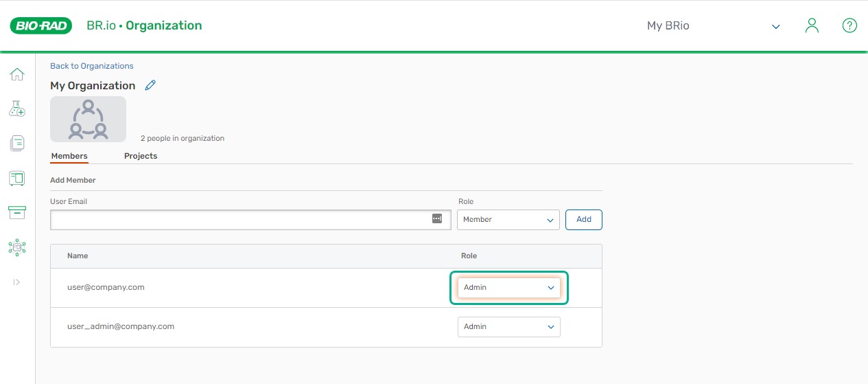
Task: Click the Add button
Action: (x=583, y=220)
